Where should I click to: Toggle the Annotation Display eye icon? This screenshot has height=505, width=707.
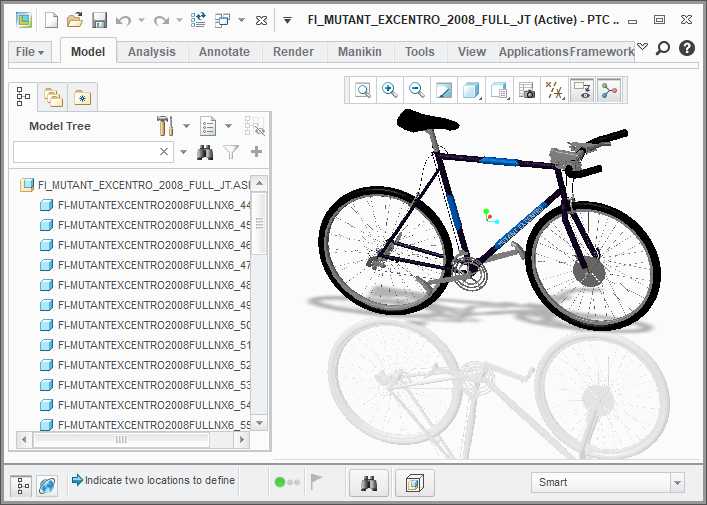tap(582, 90)
